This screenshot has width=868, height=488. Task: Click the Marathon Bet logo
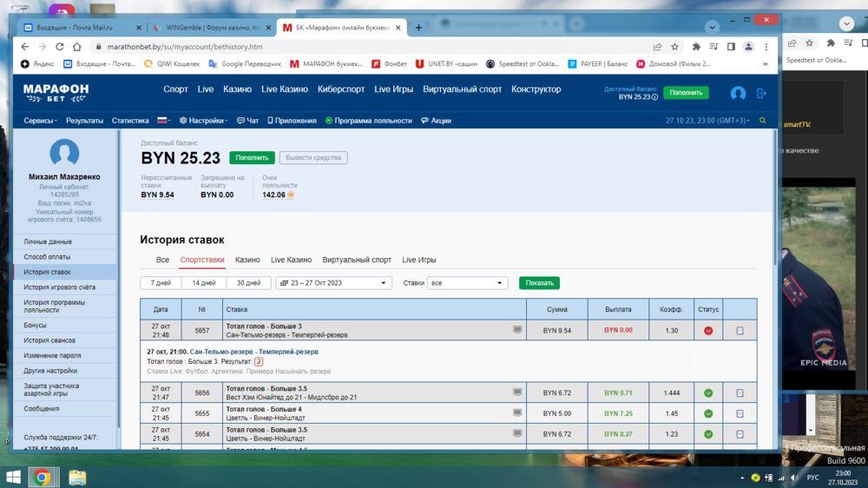[x=56, y=92]
